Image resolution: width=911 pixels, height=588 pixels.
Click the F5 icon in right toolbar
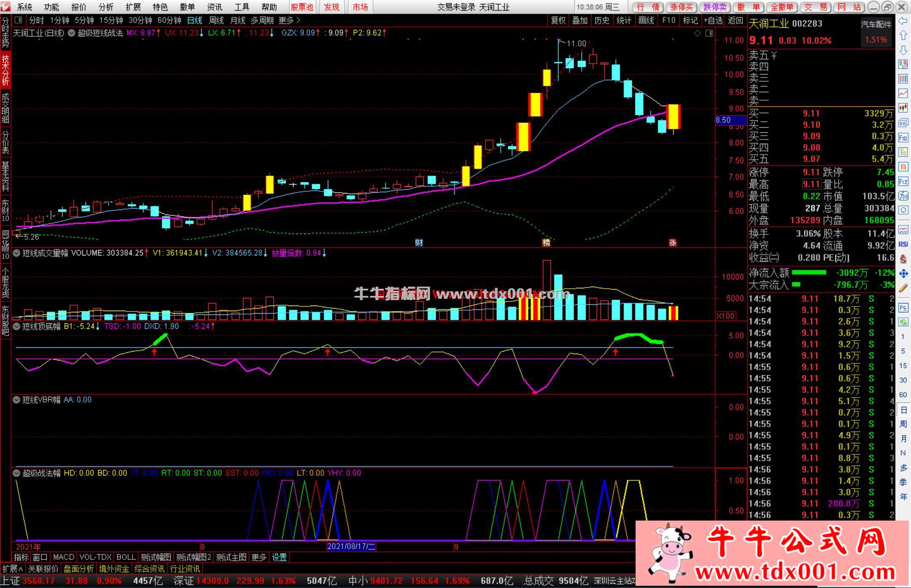[x=903, y=308]
